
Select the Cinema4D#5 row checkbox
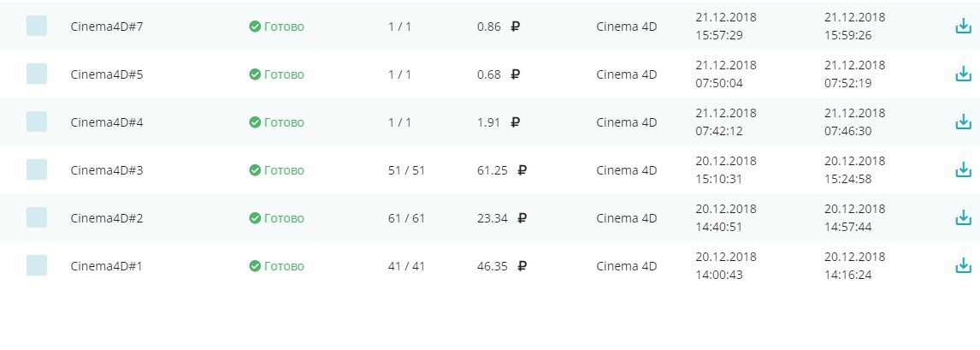[x=37, y=74]
